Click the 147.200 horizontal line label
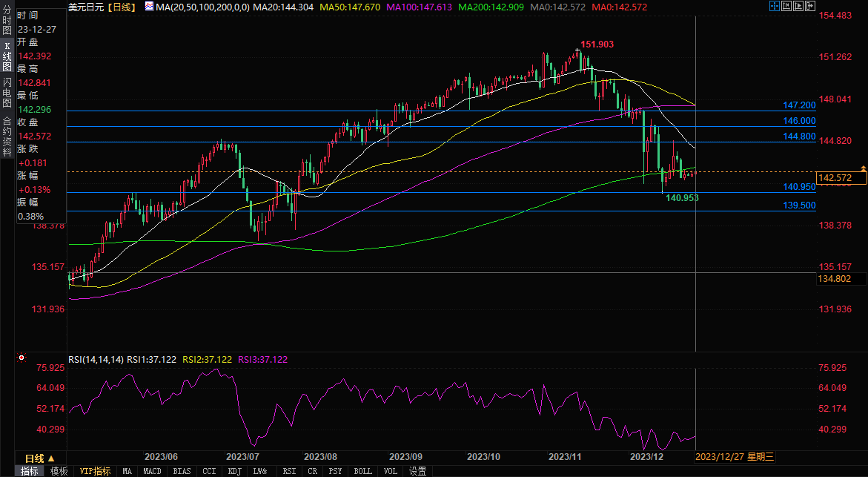The image size is (868, 477). click(799, 105)
